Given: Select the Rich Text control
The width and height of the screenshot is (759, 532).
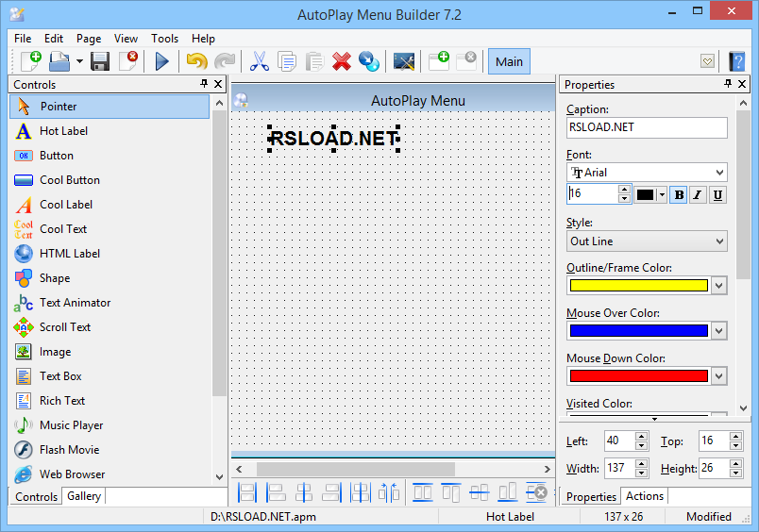Looking at the screenshot, I should (x=110, y=401).
